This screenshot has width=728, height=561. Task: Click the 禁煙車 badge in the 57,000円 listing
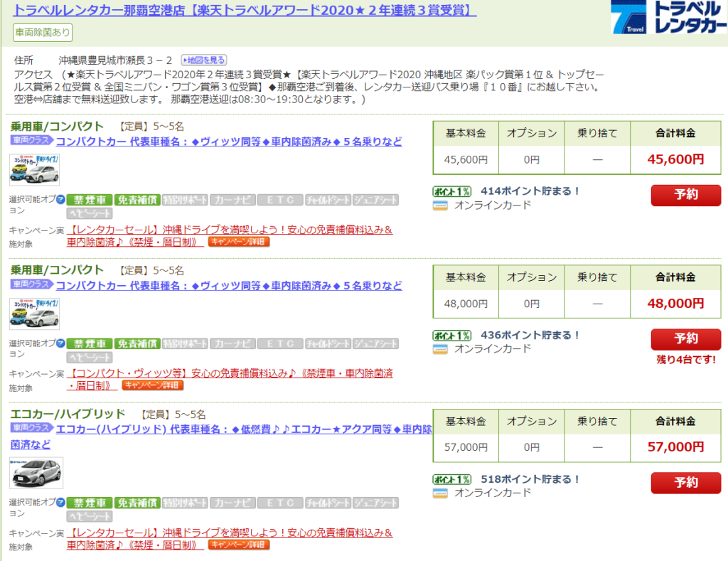pyautogui.click(x=90, y=503)
